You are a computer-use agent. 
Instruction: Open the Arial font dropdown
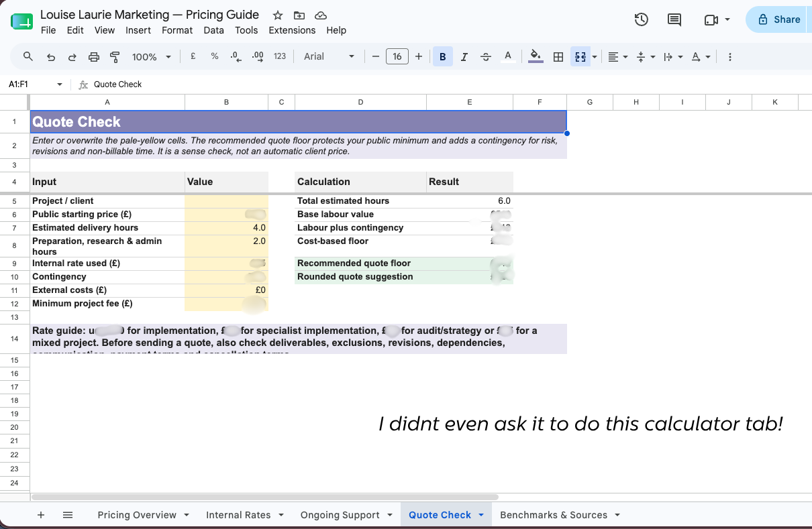pyautogui.click(x=329, y=57)
